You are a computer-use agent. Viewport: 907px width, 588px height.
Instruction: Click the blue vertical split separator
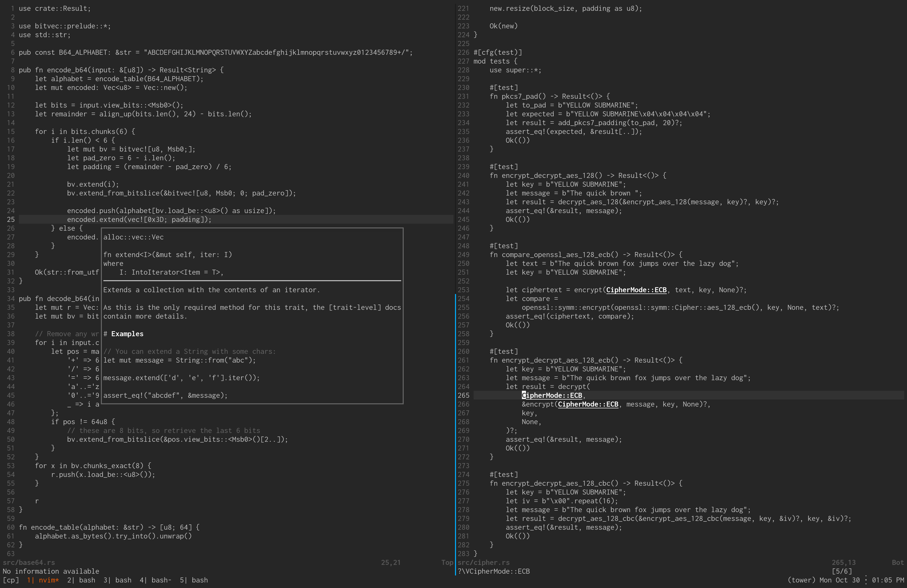(x=456, y=434)
